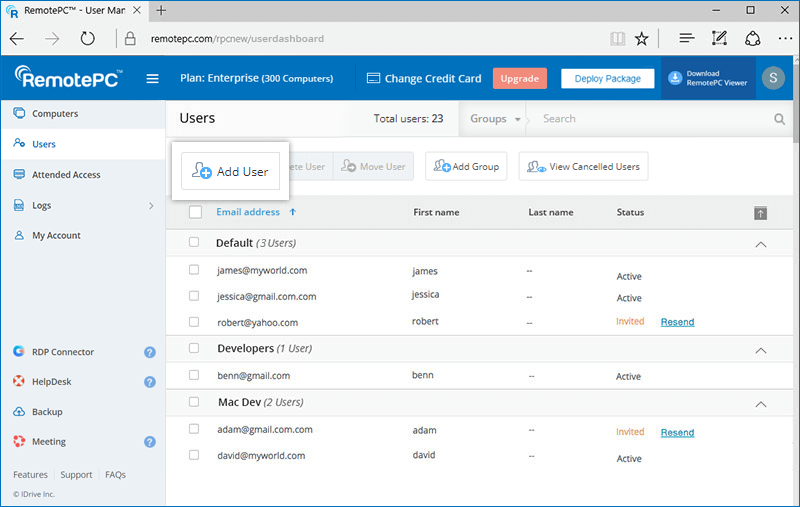800x507 pixels.
Task: Reload the page
Action: coord(87,39)
